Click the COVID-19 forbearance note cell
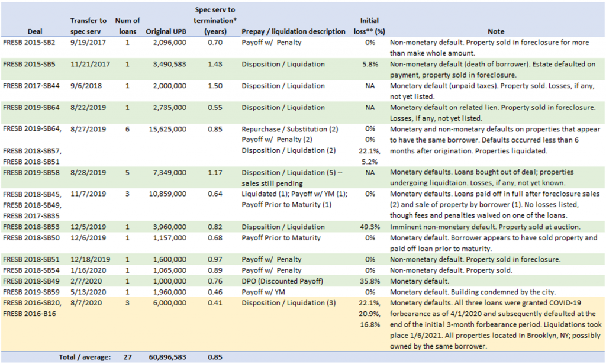This screenshot has height=364, width=606. [x=496, y=324]
